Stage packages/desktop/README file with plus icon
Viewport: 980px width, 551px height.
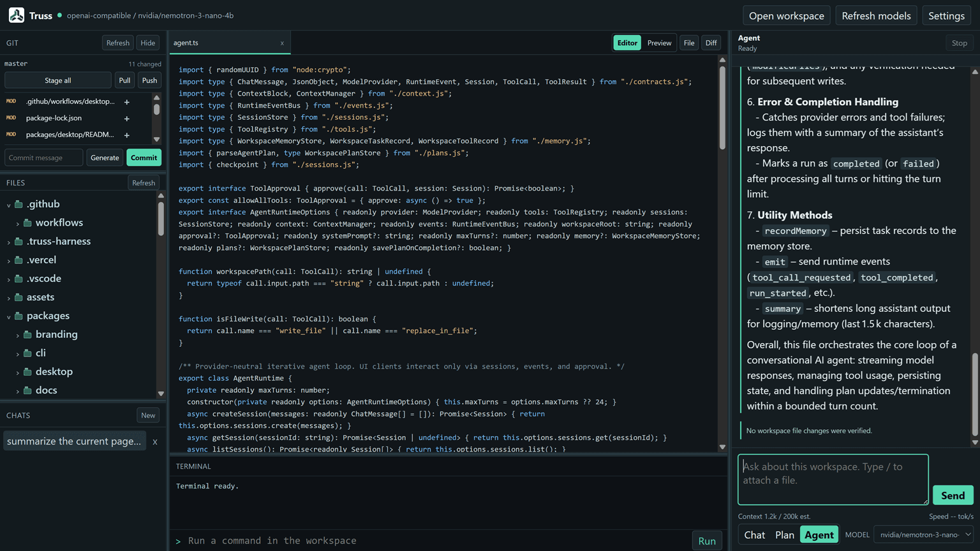pyautogui.click(x=127, y=135)
